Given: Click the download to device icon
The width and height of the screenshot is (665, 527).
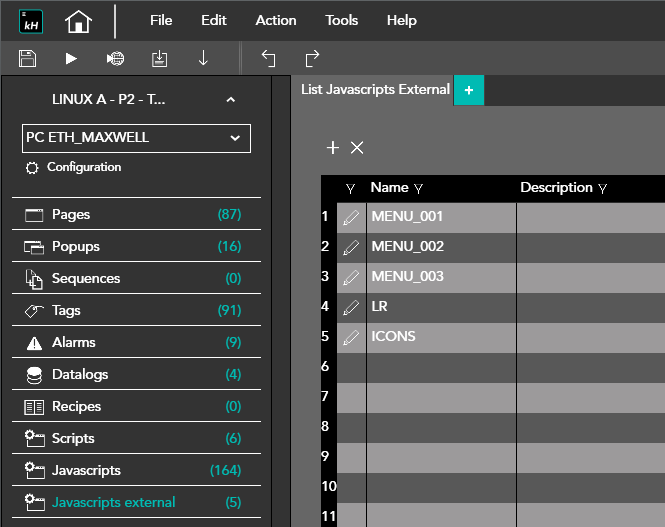Looking at the screenshot, I should coord(159,58).
